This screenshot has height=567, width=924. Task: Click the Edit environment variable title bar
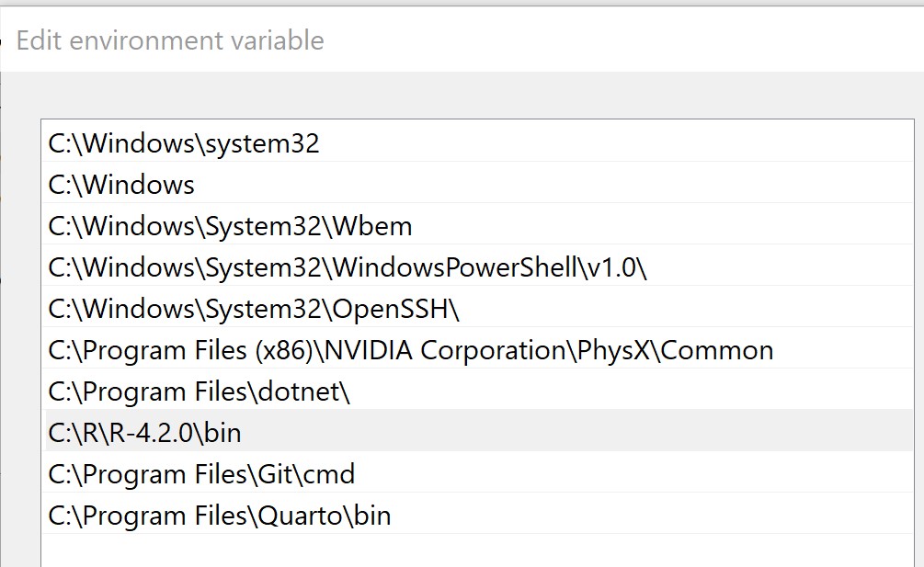coord(170,40)
